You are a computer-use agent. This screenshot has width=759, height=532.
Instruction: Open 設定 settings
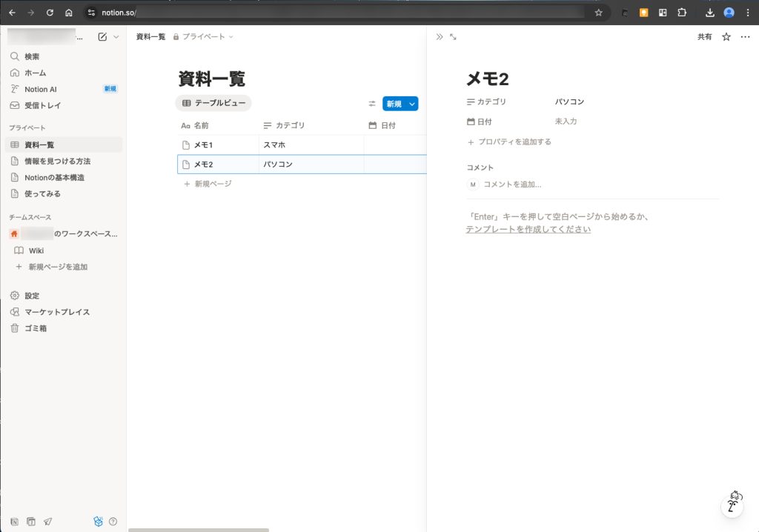tap(64, 296)
